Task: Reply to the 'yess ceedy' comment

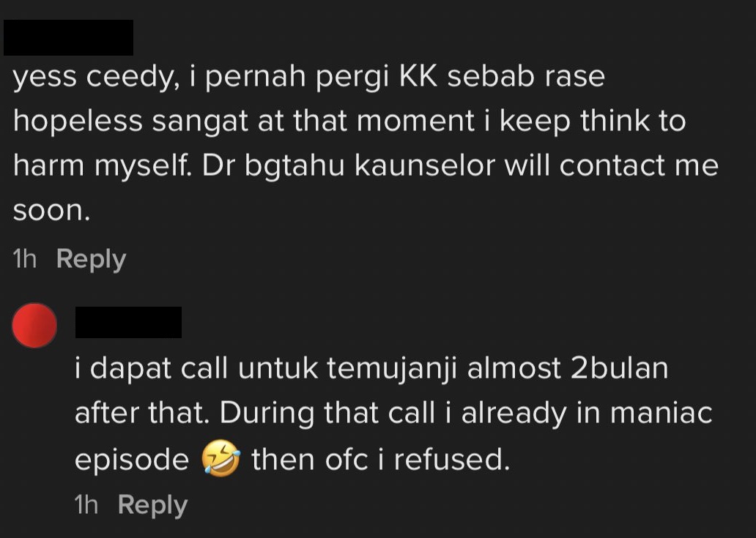Action: 91,258
